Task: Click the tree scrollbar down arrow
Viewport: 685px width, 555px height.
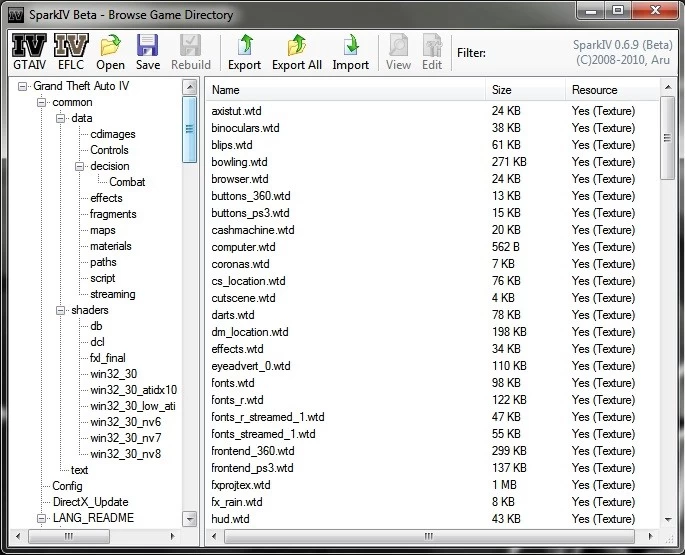Action: pos(190,519)
